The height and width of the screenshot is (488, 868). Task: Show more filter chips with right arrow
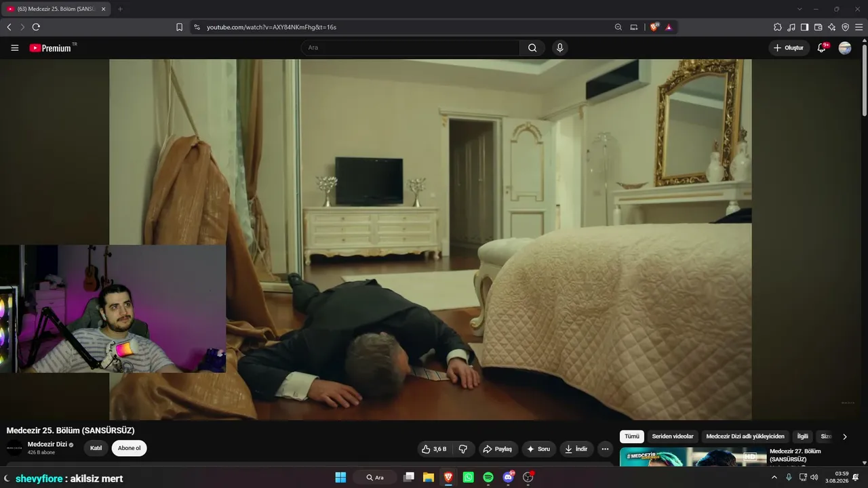tap(844, 436)
